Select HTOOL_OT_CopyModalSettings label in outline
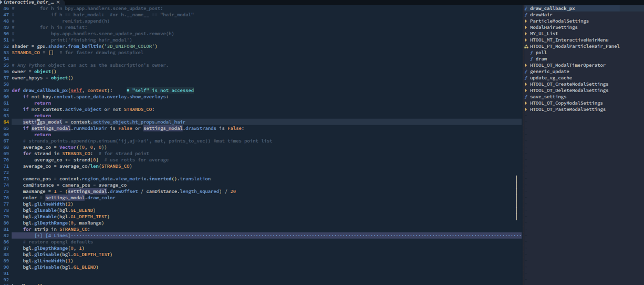The width and height of the screenshot is (644, 285). tap(566, 103)
